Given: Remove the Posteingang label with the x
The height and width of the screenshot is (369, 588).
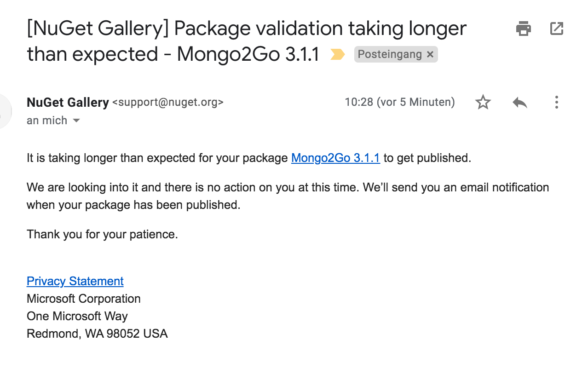Looking at the screenshot, I should coord(430,54).
